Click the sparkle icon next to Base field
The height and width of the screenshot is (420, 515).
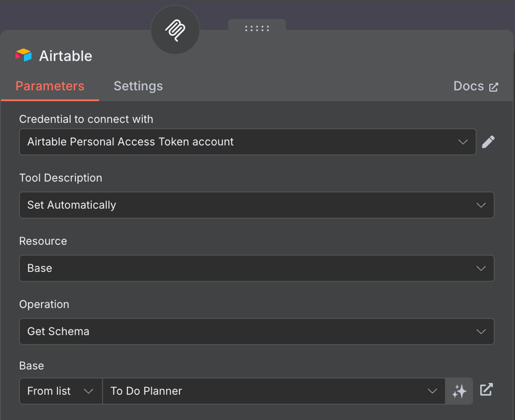[459, 390]
